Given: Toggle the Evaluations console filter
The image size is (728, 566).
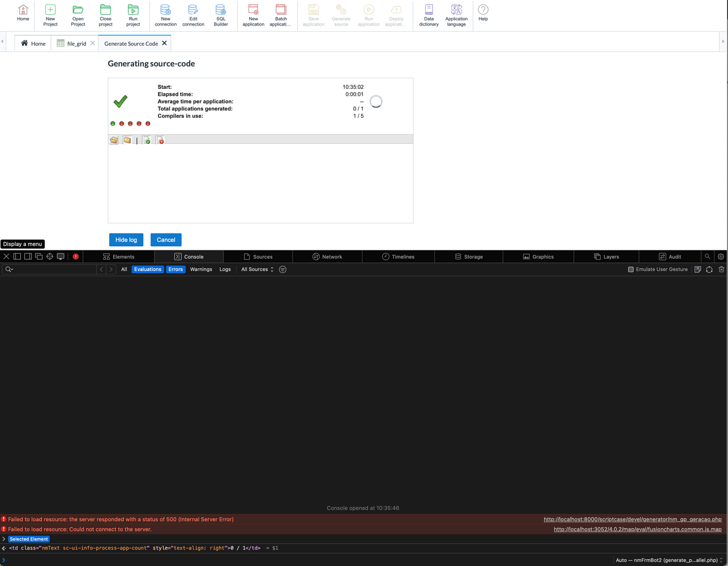Looking at the screenshot, I should click(x=147, y=269).
